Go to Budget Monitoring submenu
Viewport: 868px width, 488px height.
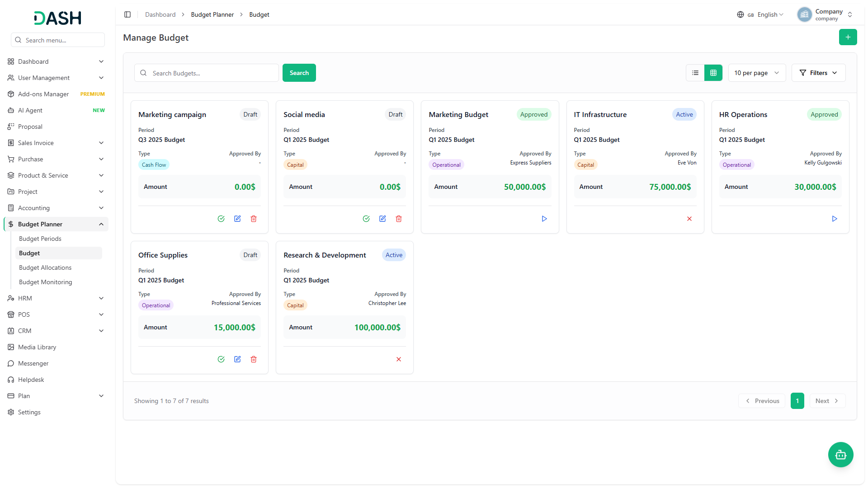[59, 282]
